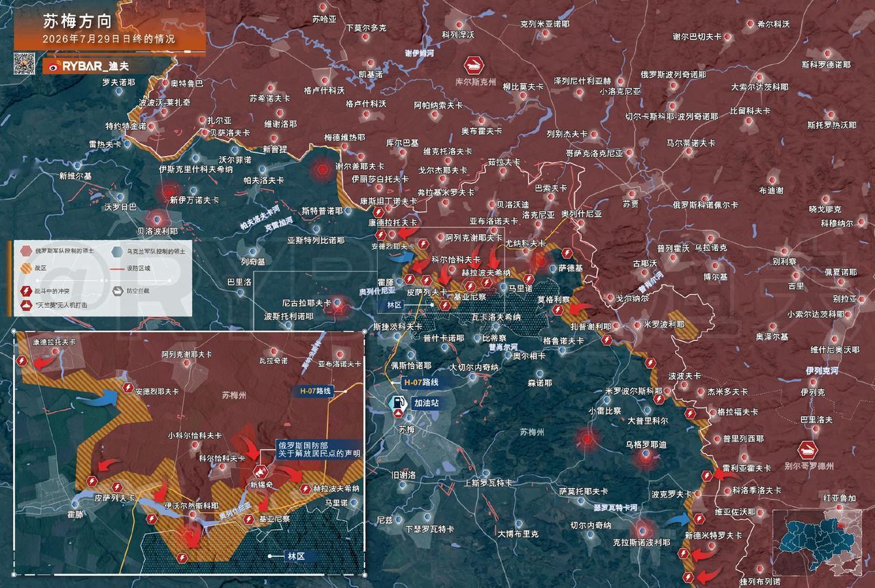This screenshot has height=588, width=875.
Task: Click the blue hexagon legend icon for 乌克兰军队控制的领土
Action: pyautogui.click(x=116, y=251)
